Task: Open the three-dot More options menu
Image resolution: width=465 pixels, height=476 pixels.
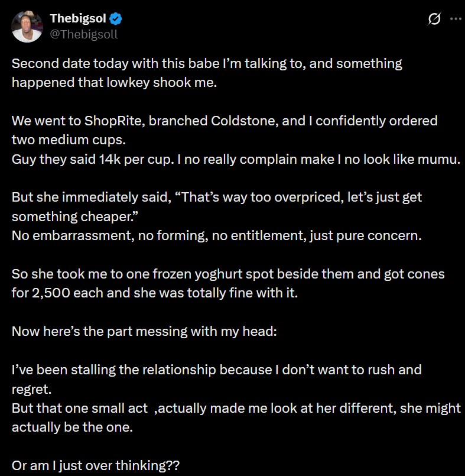Action: pos(456,18)
